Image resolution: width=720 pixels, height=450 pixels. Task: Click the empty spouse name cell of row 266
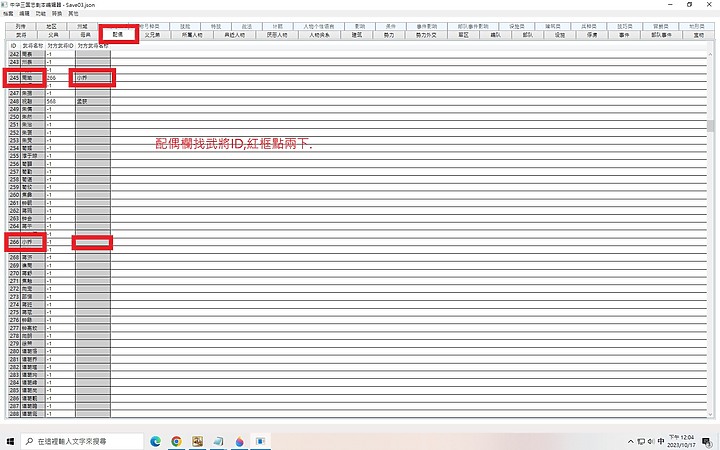pos(93,242)
